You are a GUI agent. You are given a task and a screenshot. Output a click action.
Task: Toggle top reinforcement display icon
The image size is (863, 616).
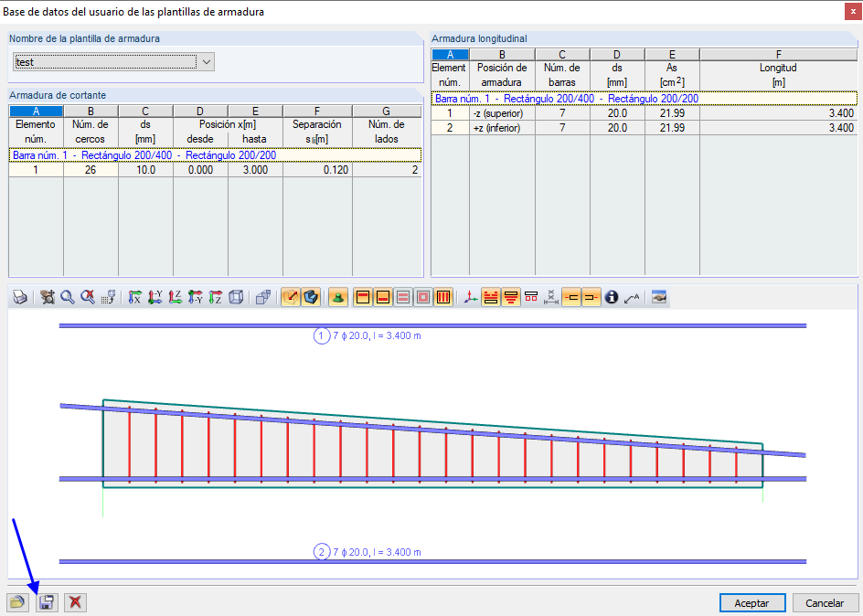point(363,298)
